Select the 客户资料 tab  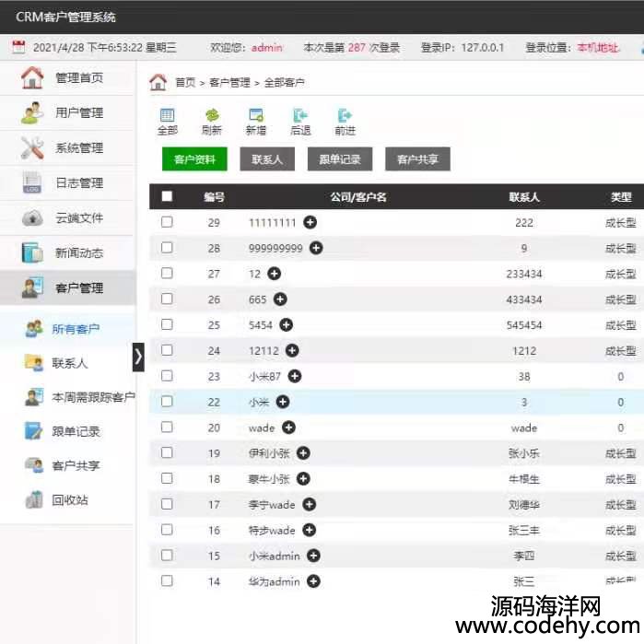point(194,159)
